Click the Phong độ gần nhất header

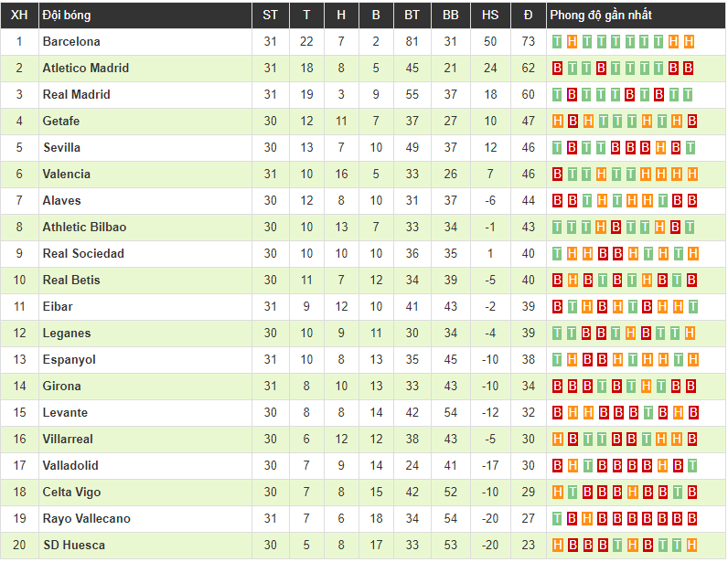601,16
